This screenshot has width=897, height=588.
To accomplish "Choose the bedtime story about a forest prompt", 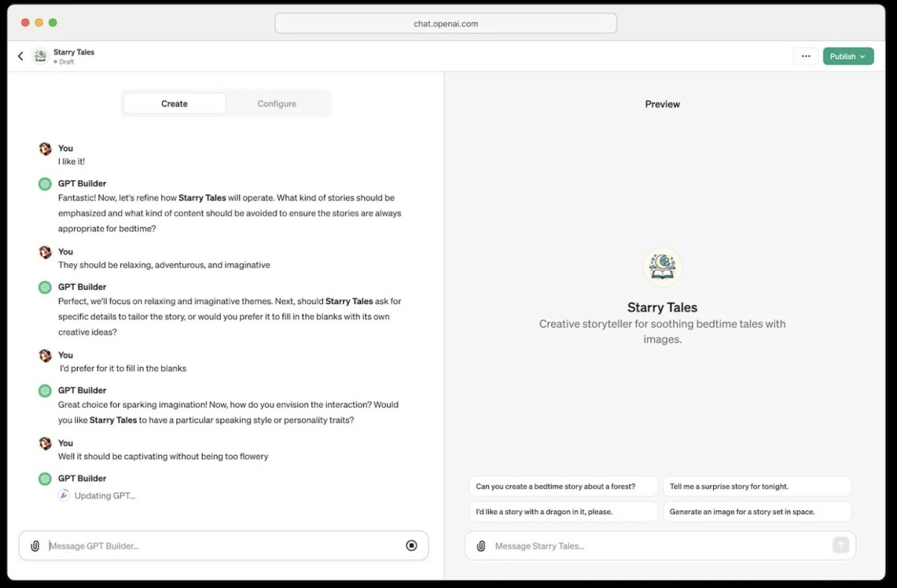I will 563,486.
